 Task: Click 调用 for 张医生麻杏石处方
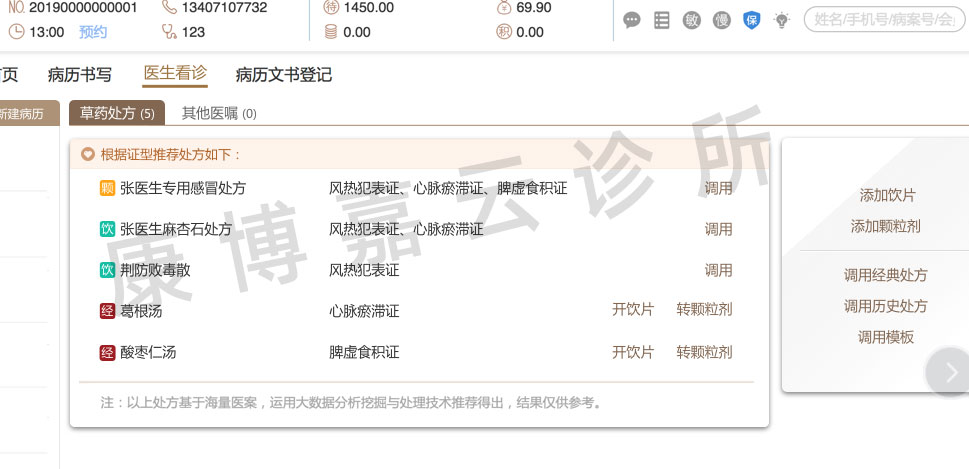pyautogui.click(x=718, y=229)
